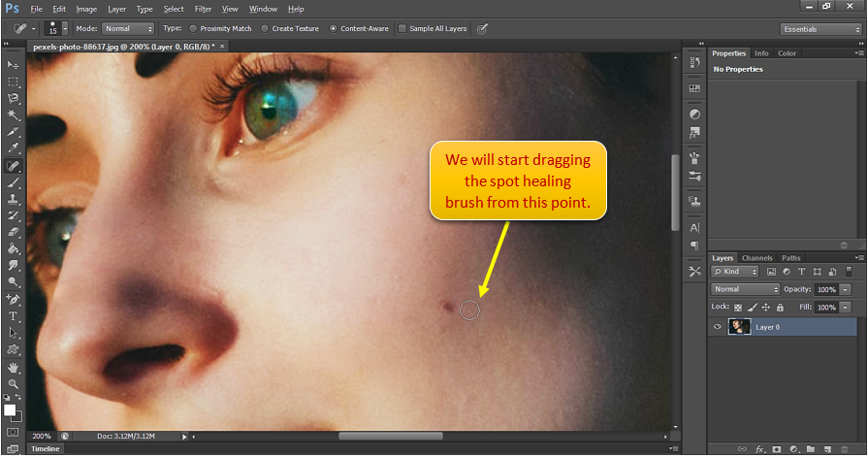Select the Zoom tool in toolbox

click(x=13, y=384)
